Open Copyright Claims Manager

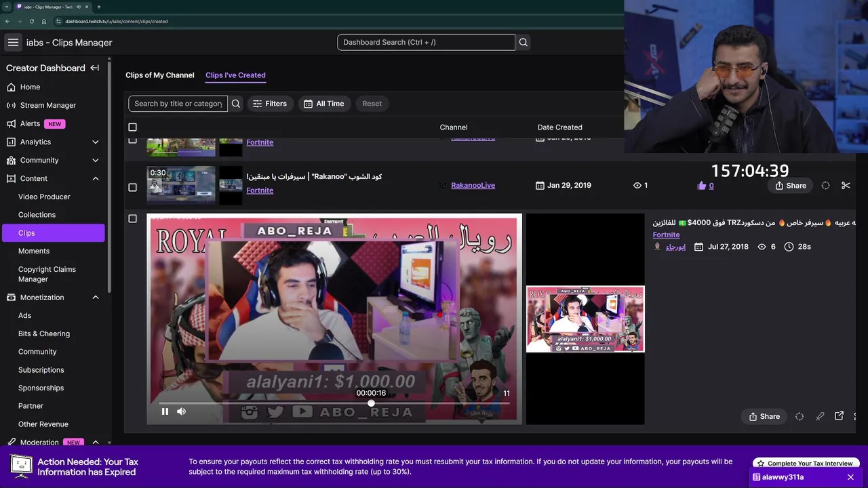47,274
